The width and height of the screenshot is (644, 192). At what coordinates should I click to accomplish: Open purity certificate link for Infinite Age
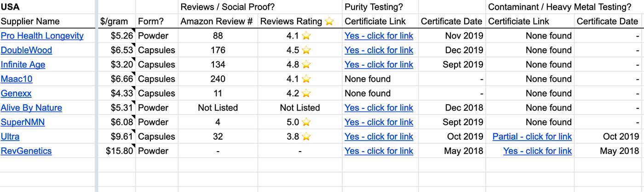pos(379,64)
